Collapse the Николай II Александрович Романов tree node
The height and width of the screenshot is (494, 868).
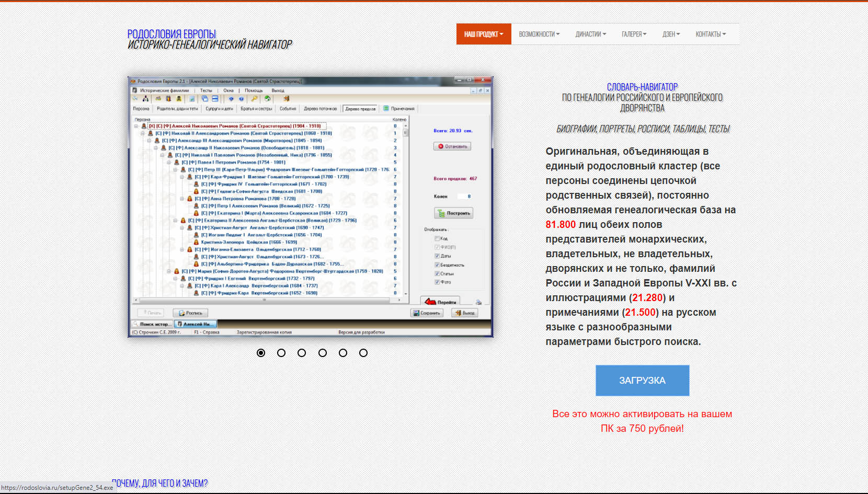tap(142, 133)
